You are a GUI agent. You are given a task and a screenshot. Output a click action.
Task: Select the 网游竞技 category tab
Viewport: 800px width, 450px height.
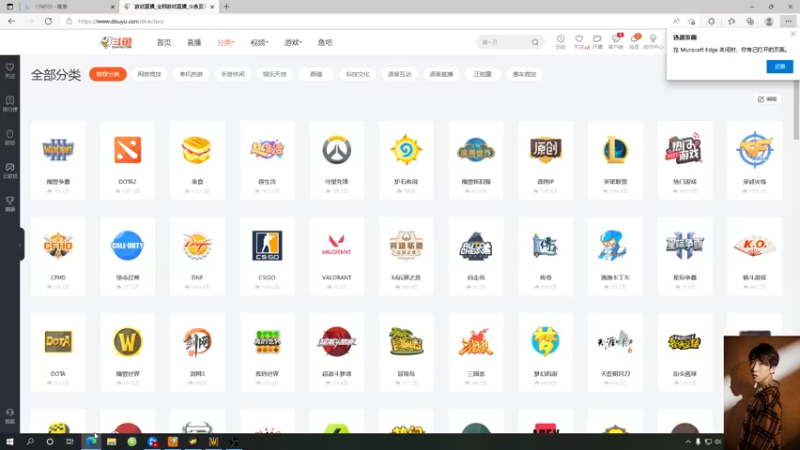click(x=149, y=74)
